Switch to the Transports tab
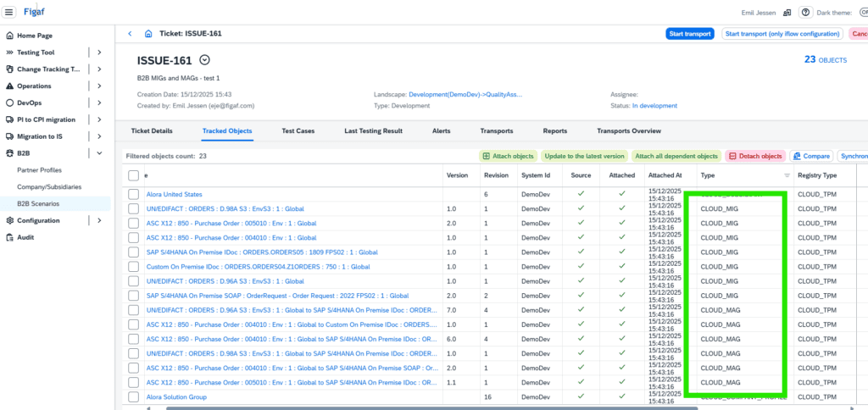This screenshot has width=868, height=410. (x=497, y=131)
